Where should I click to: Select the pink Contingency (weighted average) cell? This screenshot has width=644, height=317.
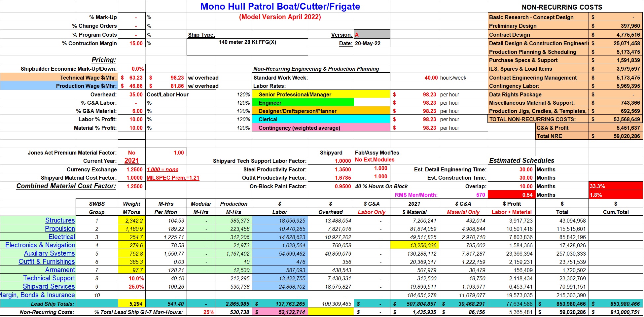click(x=321, y=128)
